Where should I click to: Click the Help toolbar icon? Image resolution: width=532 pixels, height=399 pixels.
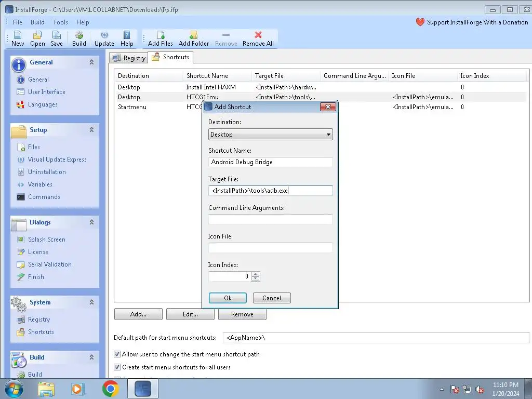[x=127, y=38]
